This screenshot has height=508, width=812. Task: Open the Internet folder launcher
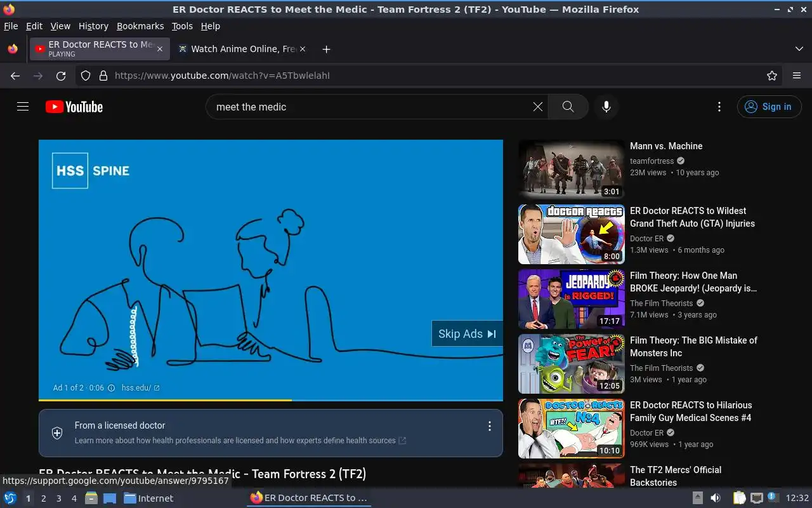[x=148, y=498]
